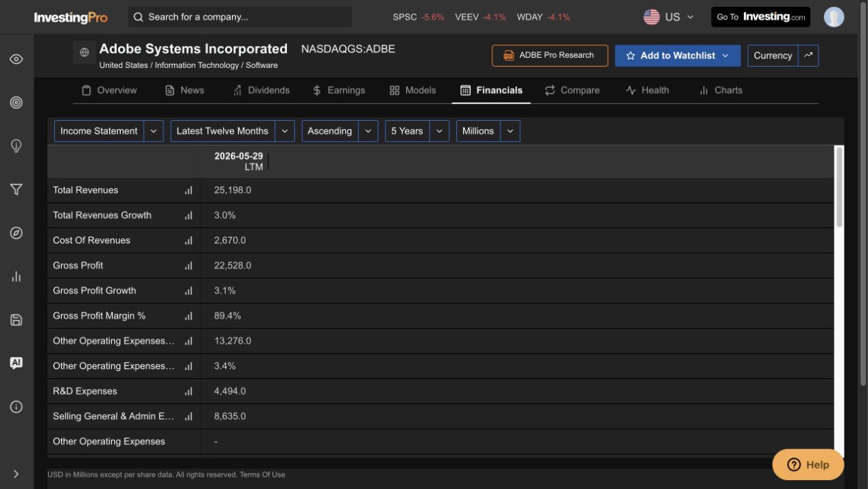This screenshot has height=489, width=868.
Task: Click the SPSC -5.6% ticker
Action: pyautogui.click(x=419, y=17)
